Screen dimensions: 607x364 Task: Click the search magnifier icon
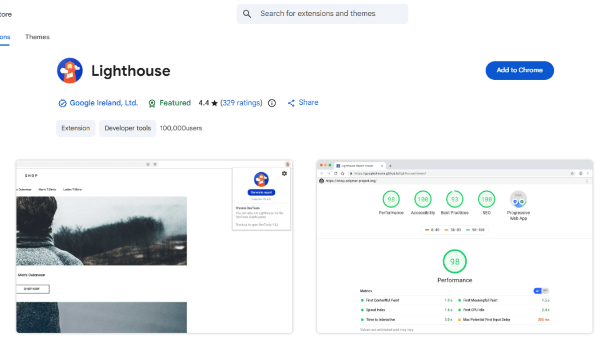click(247, 14)
